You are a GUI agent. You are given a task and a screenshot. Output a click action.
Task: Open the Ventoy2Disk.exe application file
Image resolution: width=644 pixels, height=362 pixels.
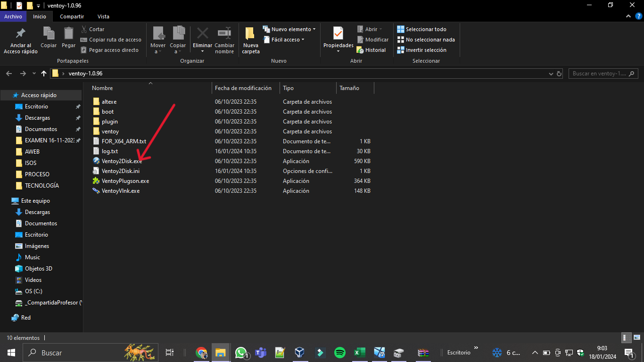pos(122,161)
